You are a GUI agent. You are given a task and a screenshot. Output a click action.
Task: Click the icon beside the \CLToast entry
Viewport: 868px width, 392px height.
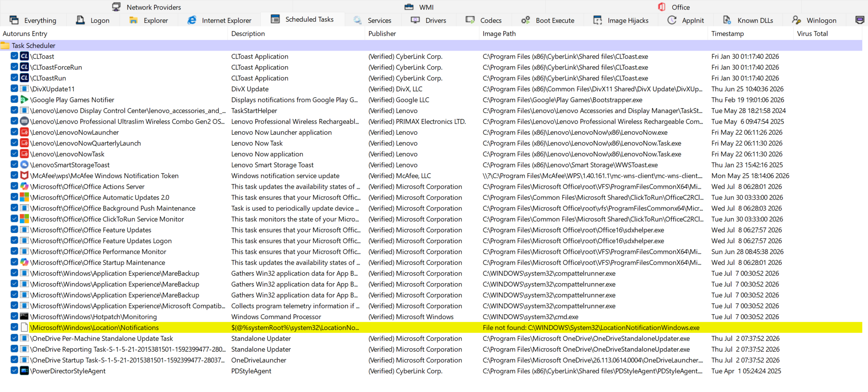coord(24,56)
